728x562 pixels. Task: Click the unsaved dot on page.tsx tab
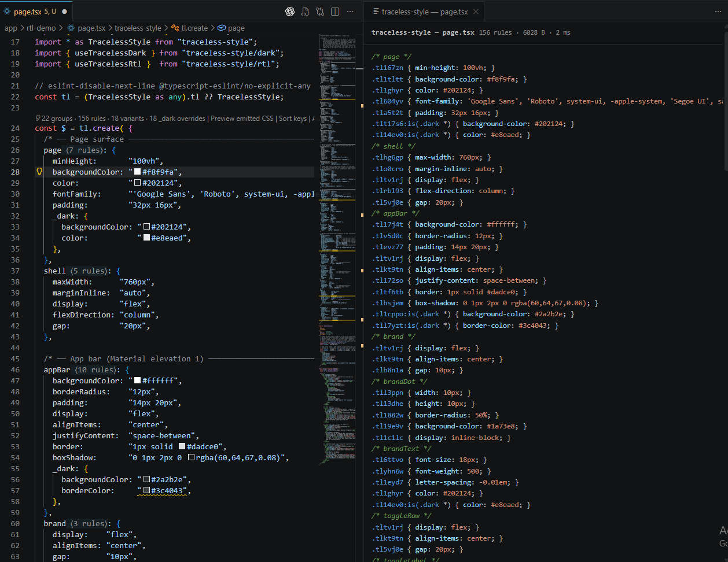click(x=64, y=12)
